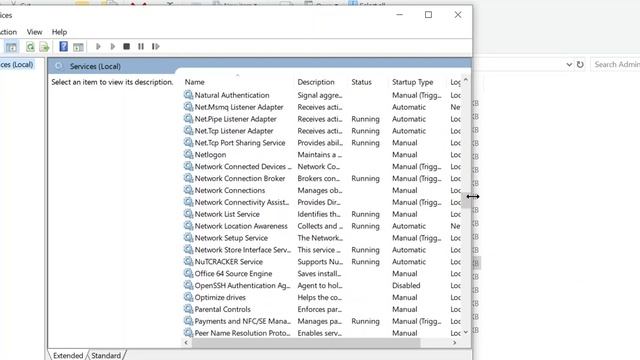
Task: Click the gear icon beside Netlogon
Action: click(x=188, y=154)
